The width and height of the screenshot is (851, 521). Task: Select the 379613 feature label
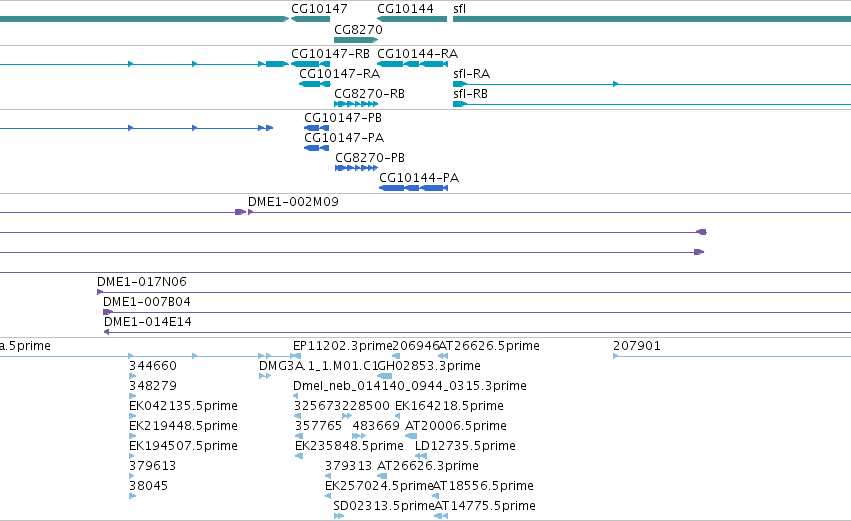[x=153, y=466]
